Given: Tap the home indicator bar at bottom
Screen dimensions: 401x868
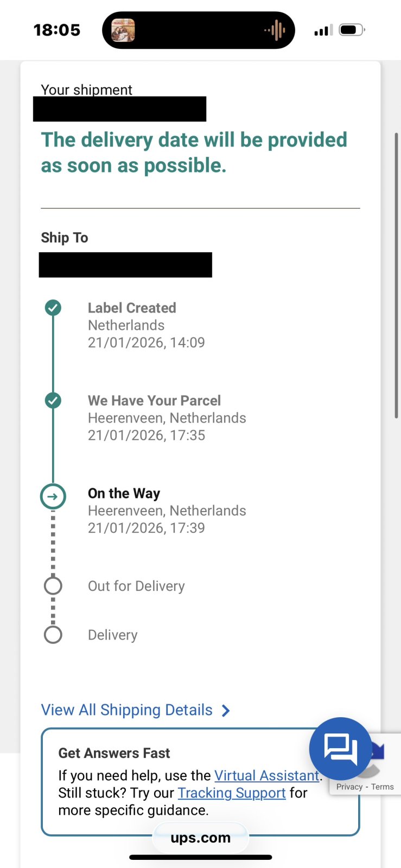Looking at the screenshot, I should 200,858.
